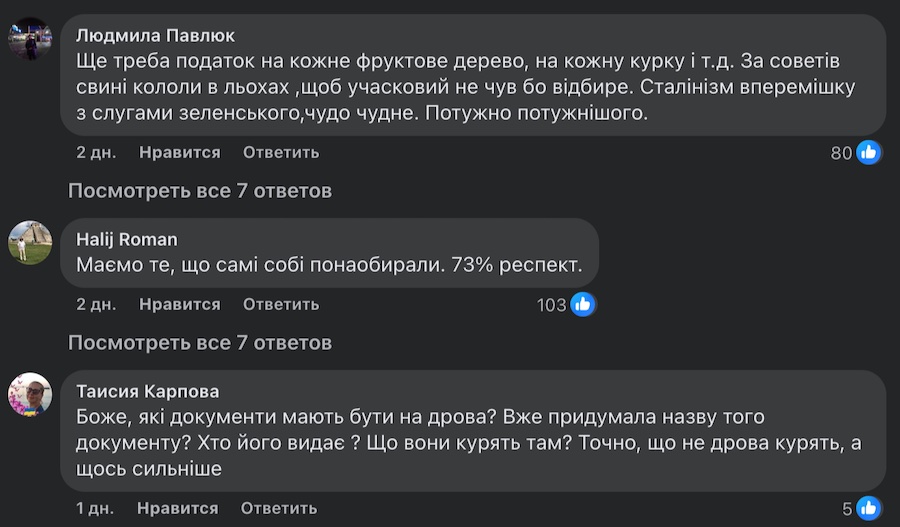Open Людмила Павлюк's profile avatar
900x527 pixels.
30,39
